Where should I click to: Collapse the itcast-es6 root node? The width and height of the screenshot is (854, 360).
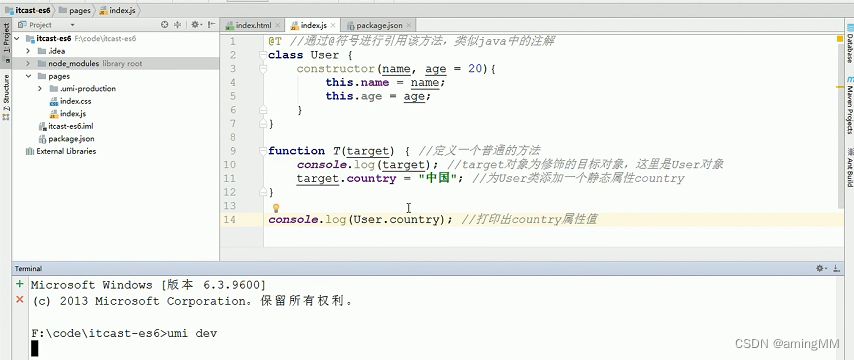click(x=16, y=39)
